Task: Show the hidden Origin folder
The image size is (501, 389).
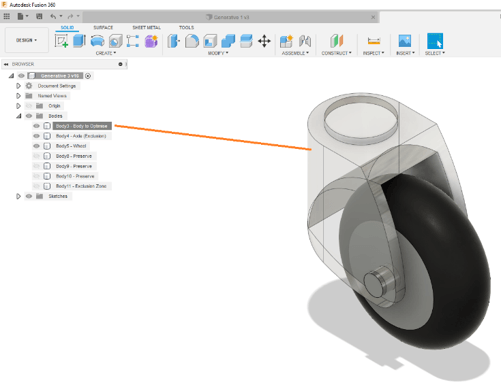Action: tap(29, 106)
